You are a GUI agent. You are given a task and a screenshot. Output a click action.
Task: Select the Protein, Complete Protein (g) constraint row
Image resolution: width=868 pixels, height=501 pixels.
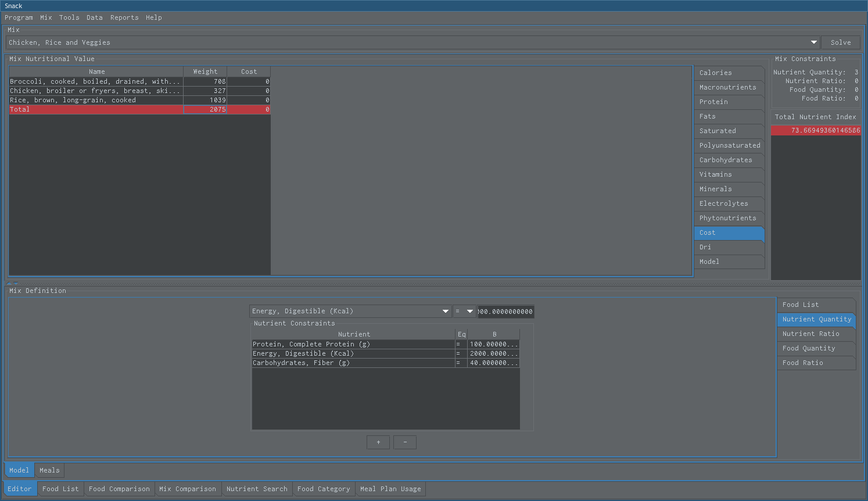(x=386, y=344)
